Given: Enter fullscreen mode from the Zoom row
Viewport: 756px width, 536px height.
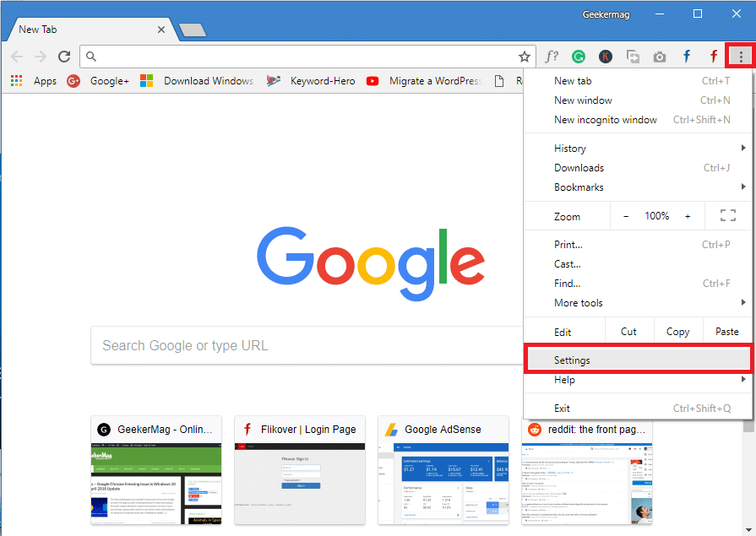Looking at the screenshot, I should pyautogui.click(x=727, y=215).
